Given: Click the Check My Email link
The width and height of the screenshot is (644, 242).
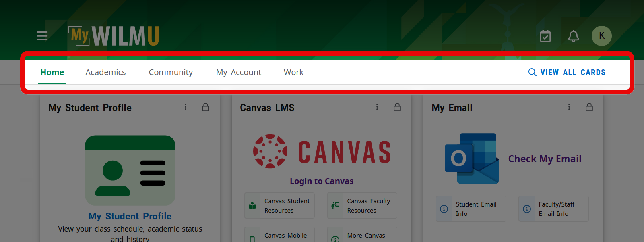Looking at the screenshot, I should [x=545, y=159].
